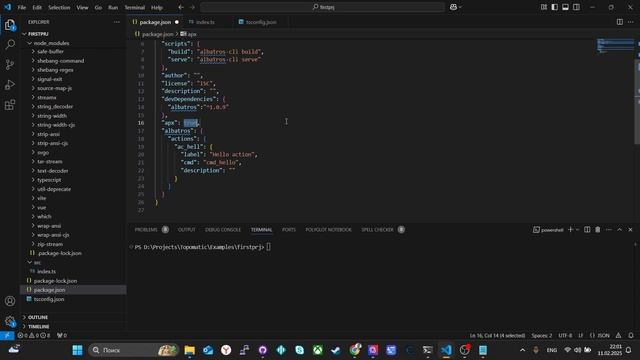The image size is (640, 360).
Task: Open File Explorer from the taskbar
Action: click(x=189, y=350)
